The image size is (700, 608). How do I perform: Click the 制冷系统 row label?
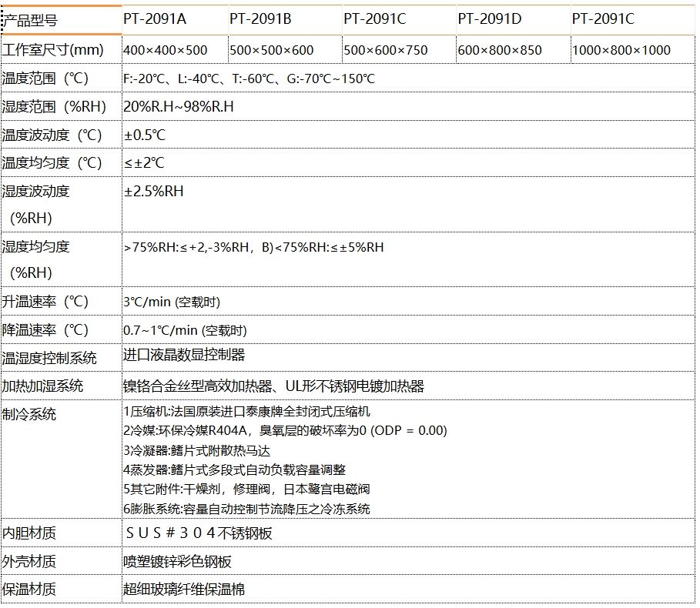(29, 414)
